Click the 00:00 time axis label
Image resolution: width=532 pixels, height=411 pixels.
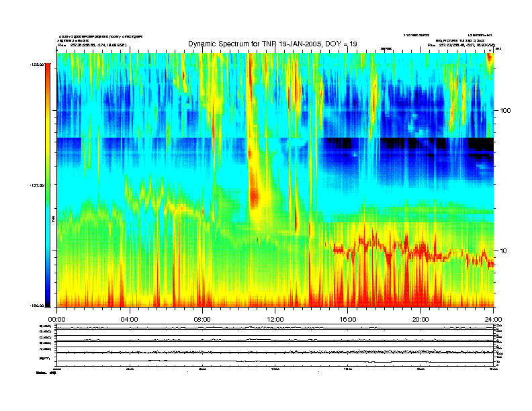pos(56,320)
